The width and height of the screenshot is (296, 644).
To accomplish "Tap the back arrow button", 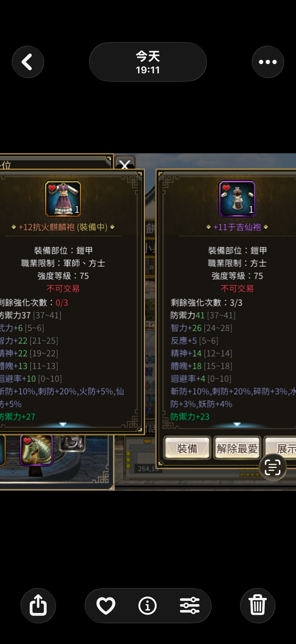I will [x=28, y=62].
